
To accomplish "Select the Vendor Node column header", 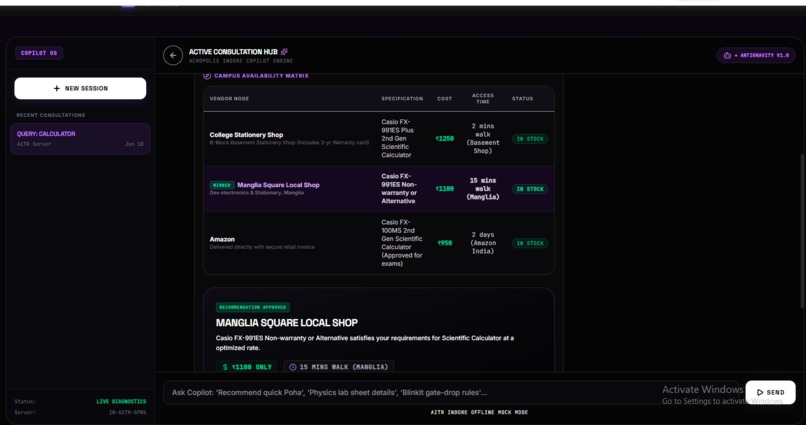I will 229,99.
